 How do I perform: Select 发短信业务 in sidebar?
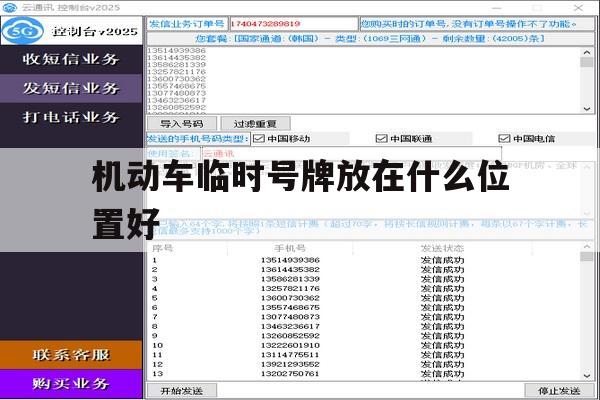pos(71,88)
